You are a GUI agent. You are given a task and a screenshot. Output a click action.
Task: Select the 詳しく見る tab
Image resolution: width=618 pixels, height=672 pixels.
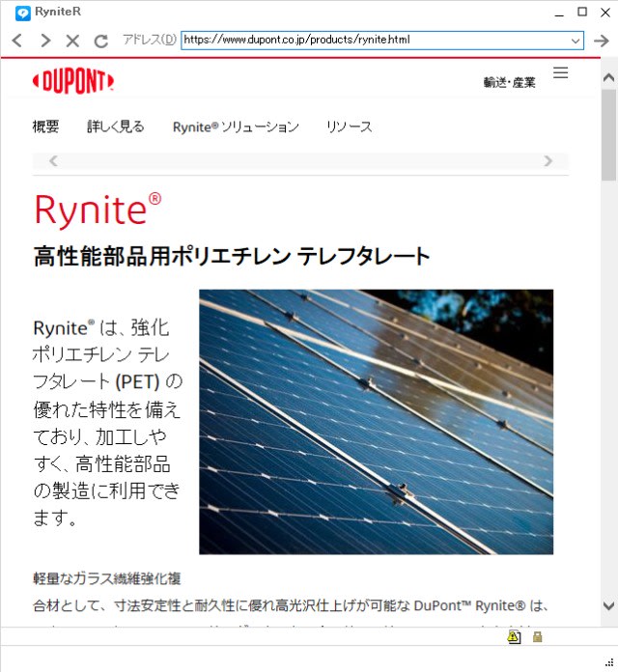click(x=116, y=126)
